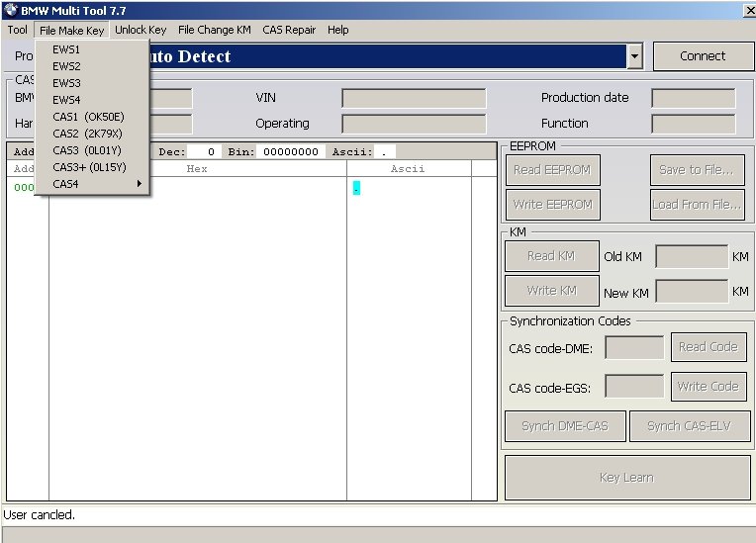This screenshot has width=756, height=543.
Task: Expand the CAS4 submenu
Action: (94, 184)
